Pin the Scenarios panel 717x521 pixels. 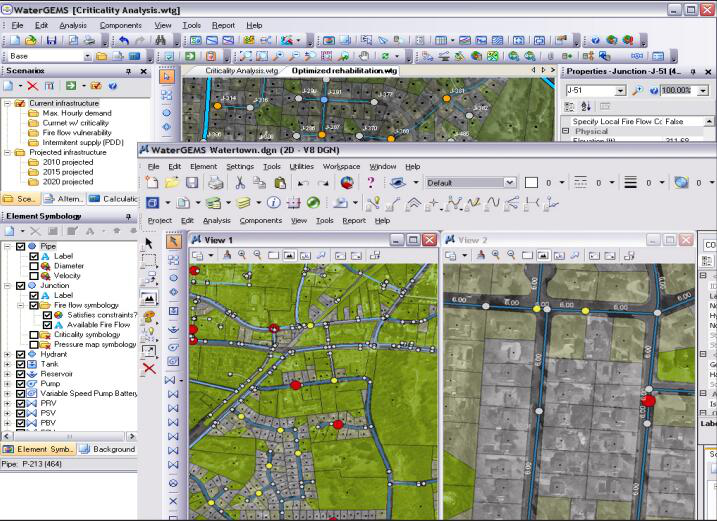[x=128, y=71]
